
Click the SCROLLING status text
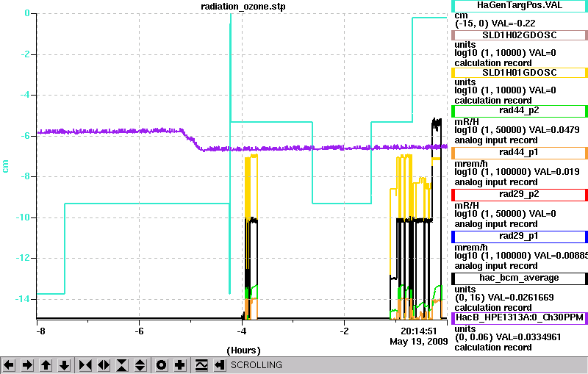pos(257,365)
